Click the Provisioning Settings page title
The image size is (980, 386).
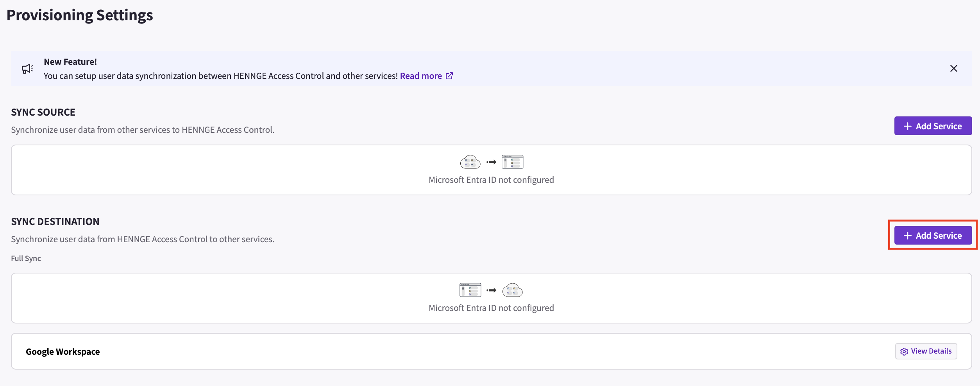80,15
